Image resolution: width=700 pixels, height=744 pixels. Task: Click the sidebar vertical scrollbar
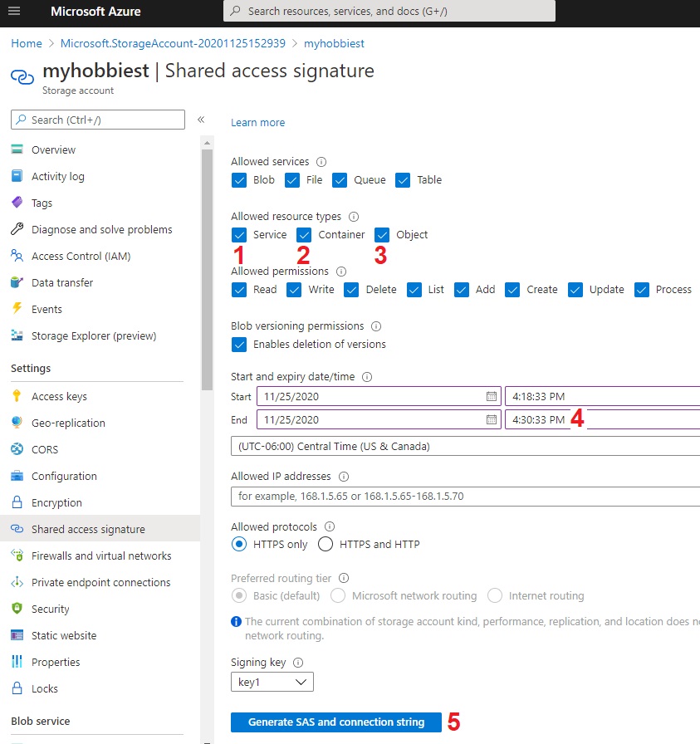pyautogui.click(x=207, y=270)
